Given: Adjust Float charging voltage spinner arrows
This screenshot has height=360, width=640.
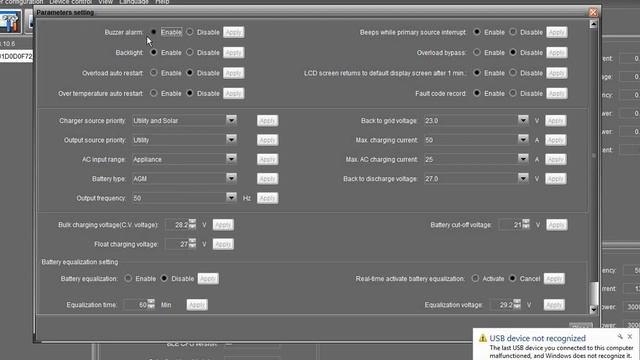Looking at the screenshot, I should pyautogui.click(x=192, y=243).
